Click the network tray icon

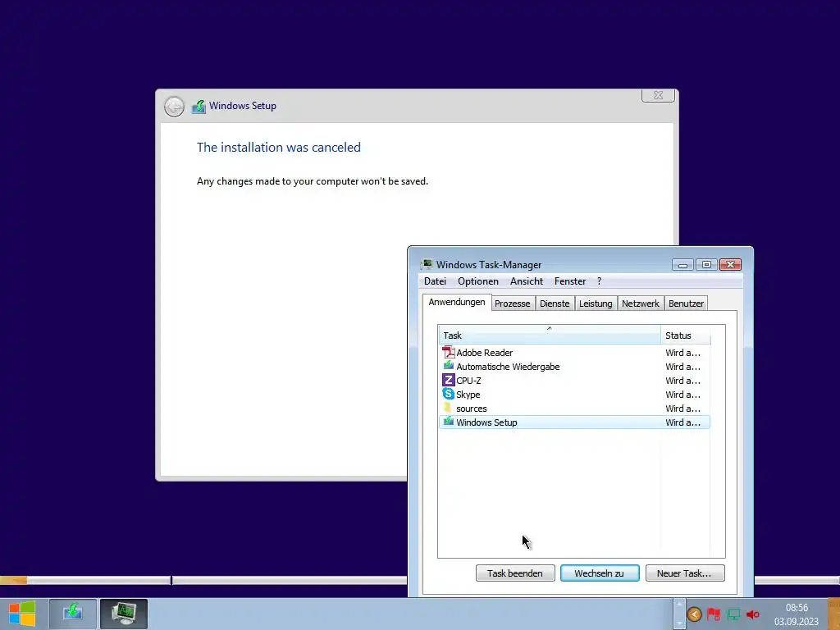(x=733, y=614)
